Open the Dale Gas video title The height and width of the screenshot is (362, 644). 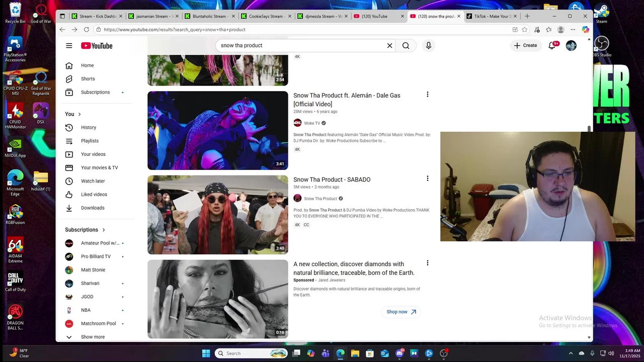[x=347, y=100]
